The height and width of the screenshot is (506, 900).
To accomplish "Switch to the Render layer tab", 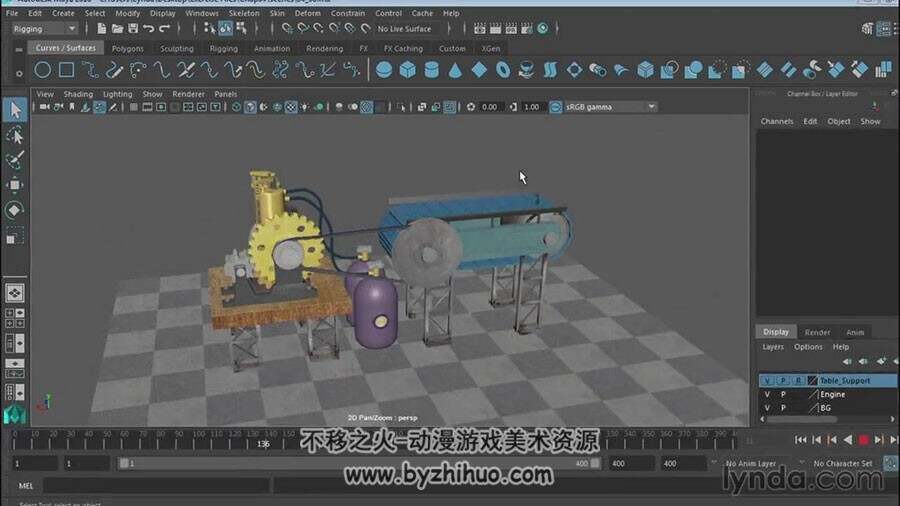I will tap(817, 332).
